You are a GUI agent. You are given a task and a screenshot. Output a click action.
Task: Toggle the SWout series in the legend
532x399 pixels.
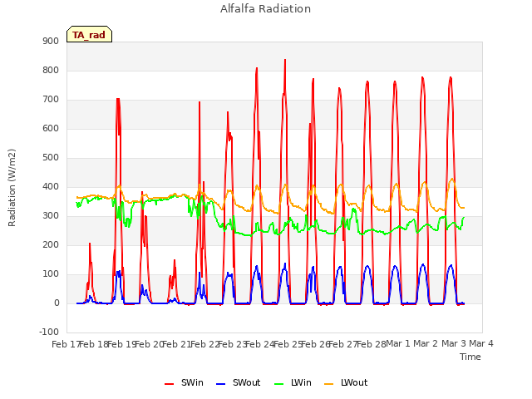click(x=239, y=382)
